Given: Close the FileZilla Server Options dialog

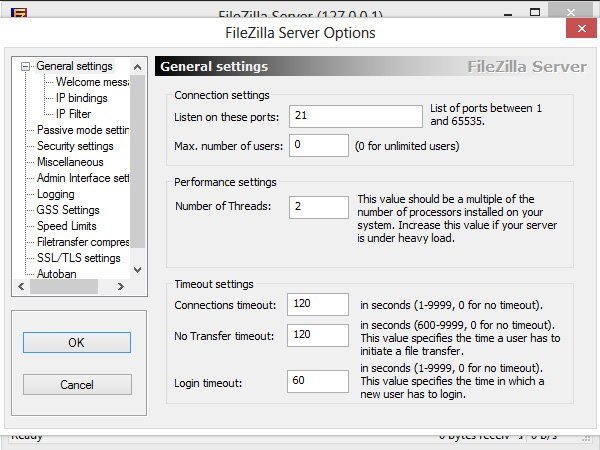Looking at the screenshot, I should (x=581, y=28).
